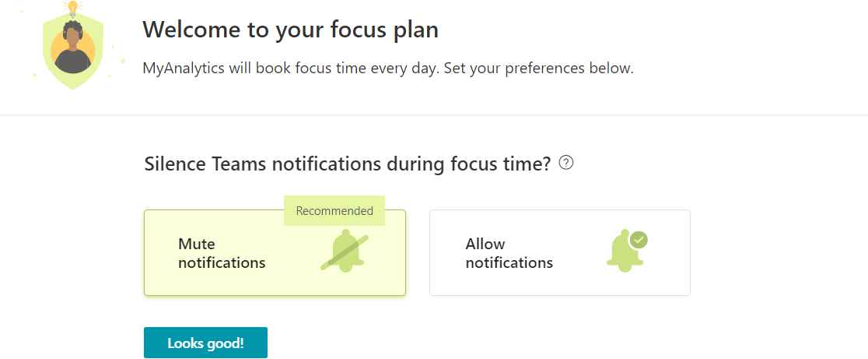
Task: Click the 'Mute notifications' text label
Action: (x=222, y=253)
